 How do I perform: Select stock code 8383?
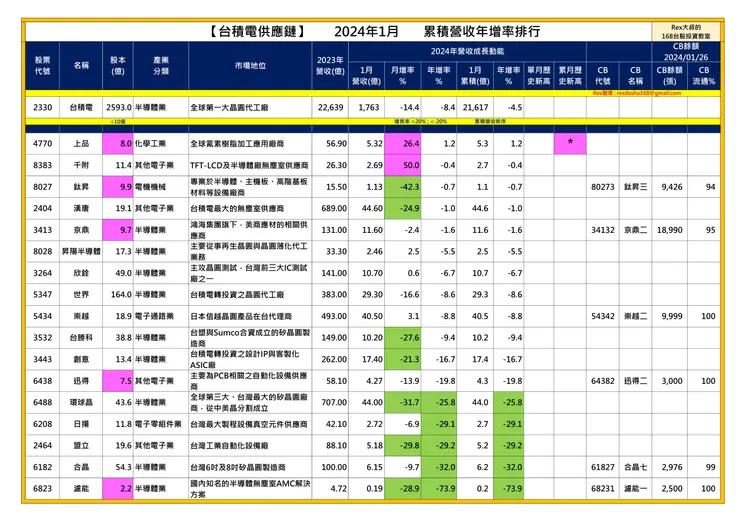tap(42, 165)
